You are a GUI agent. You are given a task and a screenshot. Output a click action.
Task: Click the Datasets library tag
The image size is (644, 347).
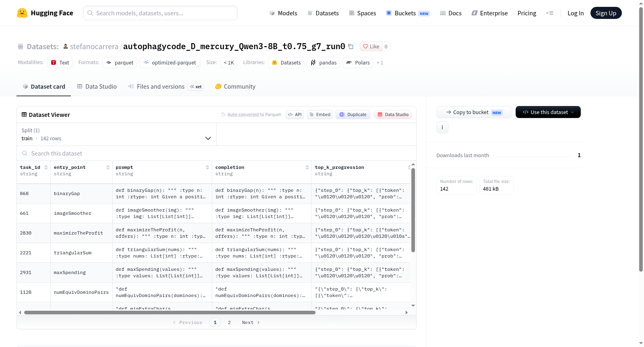(x=286, y=62)
